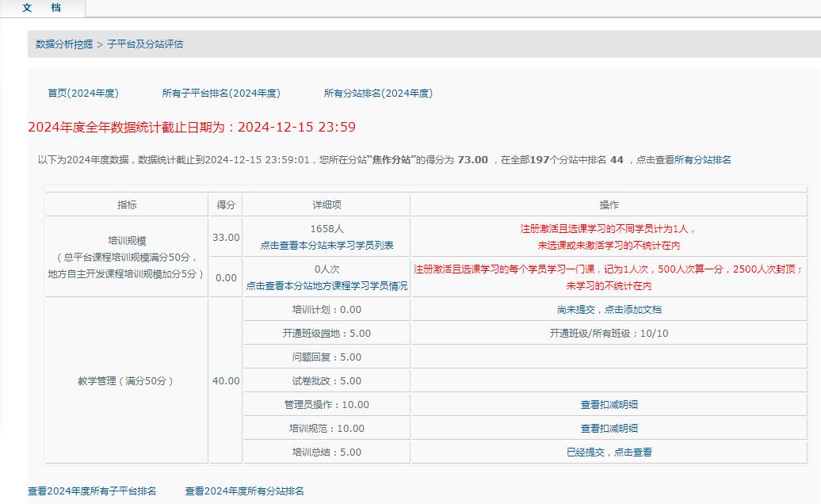Image resolution: width=821 pixels, height=504 pixels.
Task: View 本分站未学习学员列表 link
Action: 326,246
